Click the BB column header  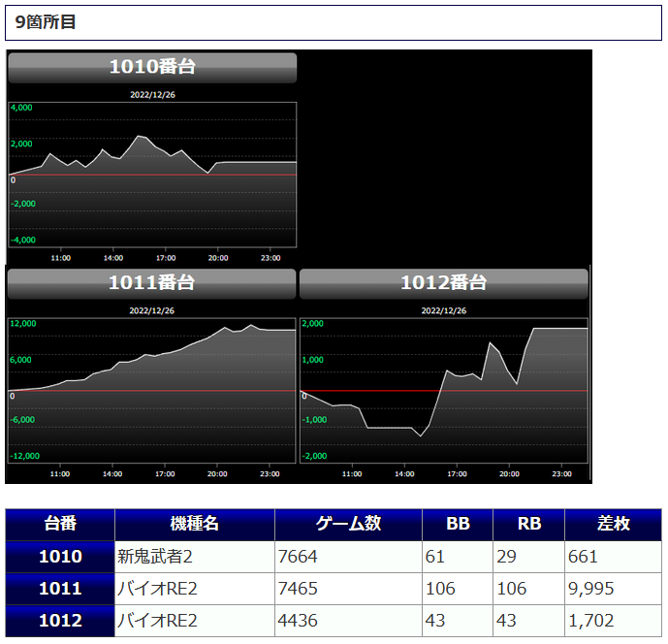(x=458, y=525)
